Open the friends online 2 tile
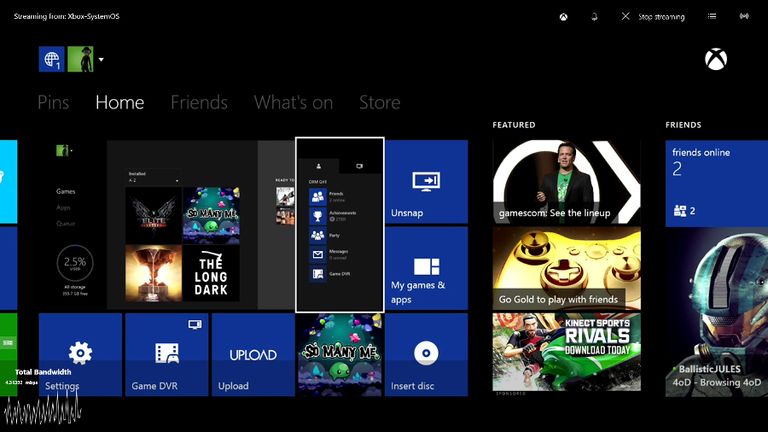The height and width of the screenshot is (432, 768). [x=717, y=183]
